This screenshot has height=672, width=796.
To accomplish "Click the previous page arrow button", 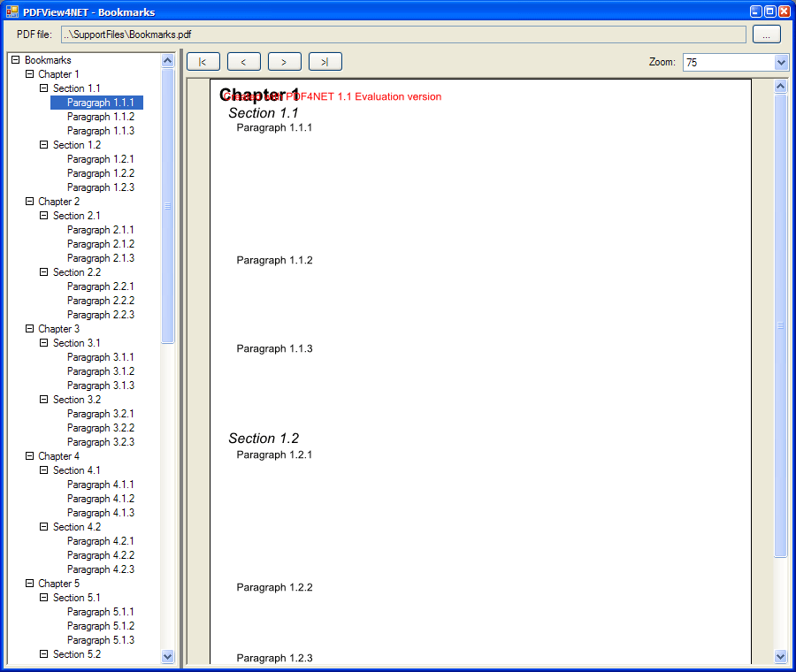I will click(x=243, y=62).
